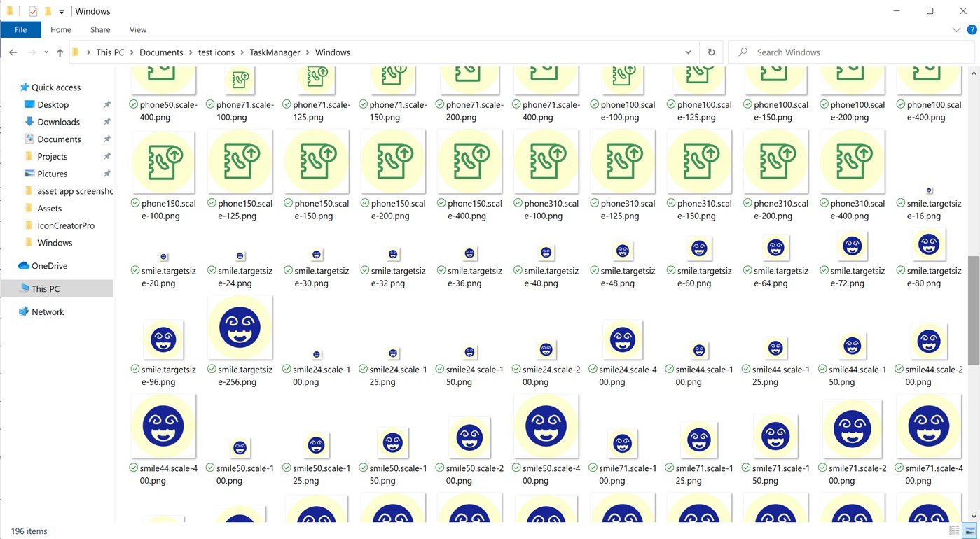Image resolution: width=980 pixels, height=539 pixels.
Task: Select the phone310.scale-400.png thumbnail
Action: pos(852,162)
